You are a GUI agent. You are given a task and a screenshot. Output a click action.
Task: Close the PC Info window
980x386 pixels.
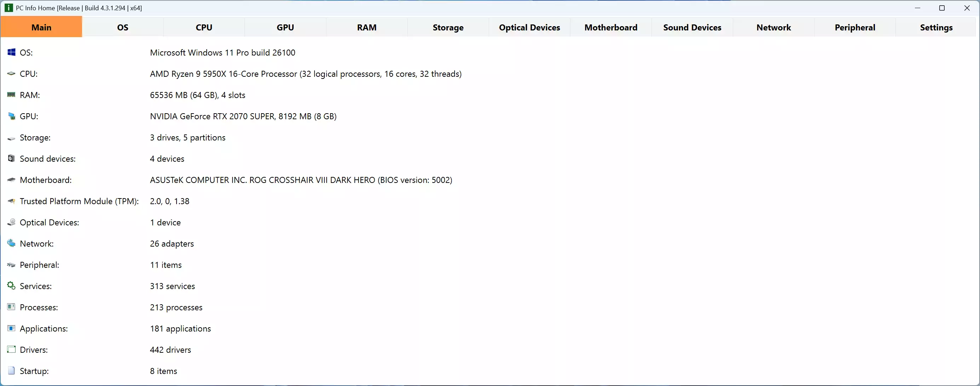coord(967,8)
